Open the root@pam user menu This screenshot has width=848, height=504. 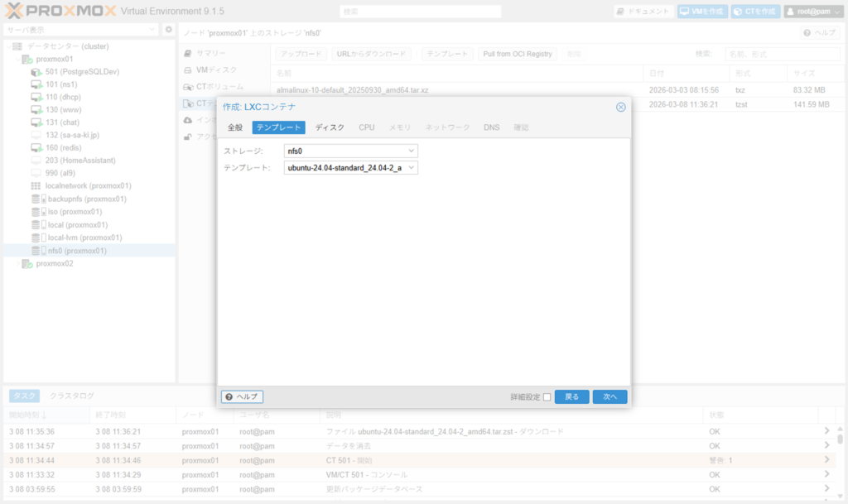point(812,12)
